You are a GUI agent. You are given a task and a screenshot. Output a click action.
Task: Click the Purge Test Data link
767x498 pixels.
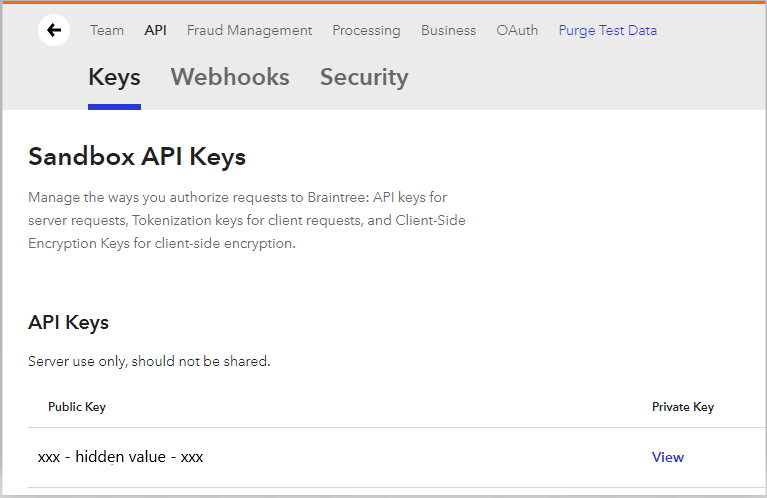point(607,30)
